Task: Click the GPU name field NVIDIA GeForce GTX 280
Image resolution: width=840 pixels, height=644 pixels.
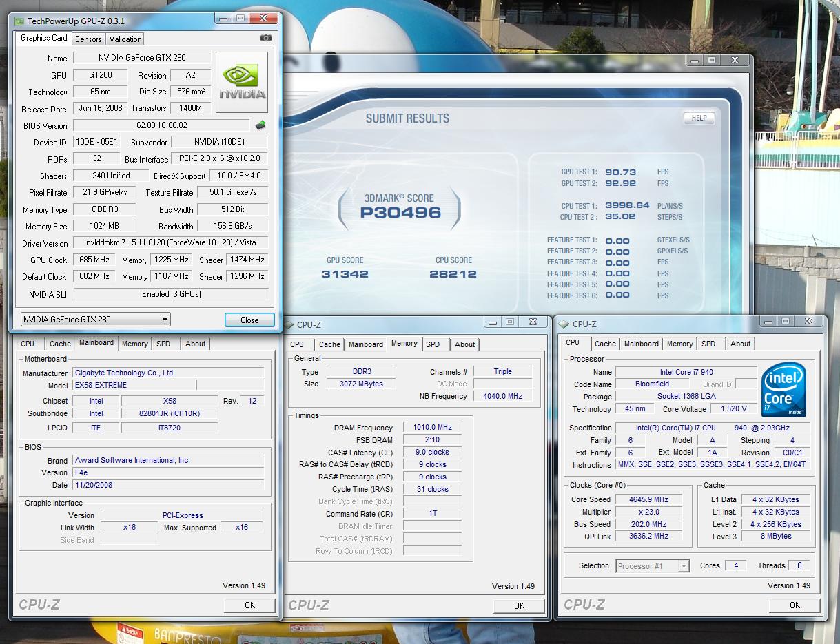Action: pyautogui.click(x=142, y=58)
